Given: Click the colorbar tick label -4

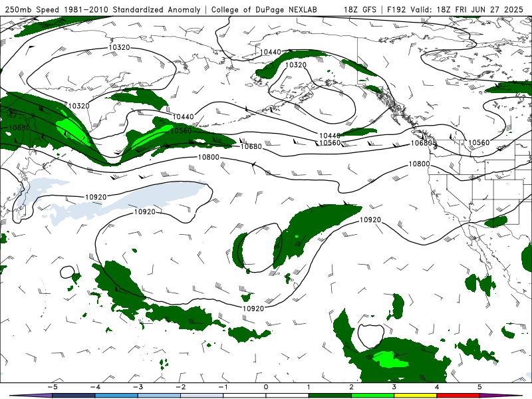Looking at the screenshot, I should (x=95, y=387).
